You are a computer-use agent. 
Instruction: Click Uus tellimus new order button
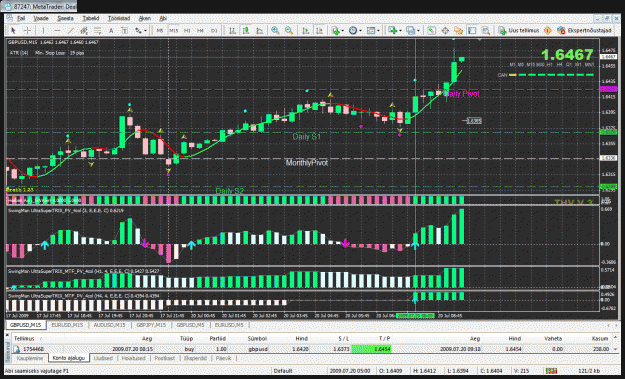coord(518,30)
